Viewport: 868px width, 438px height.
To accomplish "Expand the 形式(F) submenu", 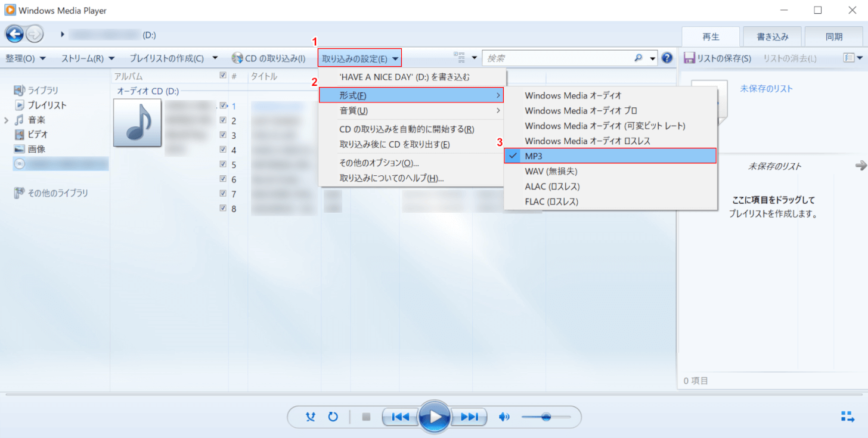I will tap(412, 95).
